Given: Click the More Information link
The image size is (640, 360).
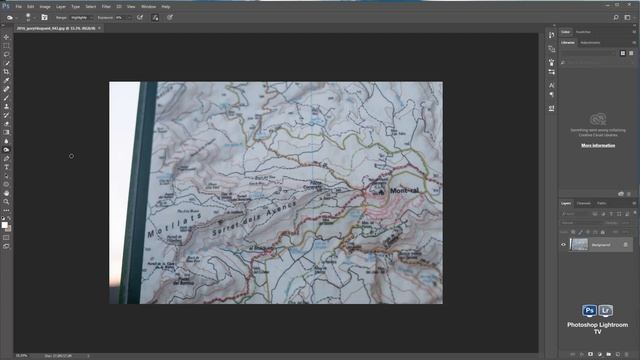Looking at the screenshot, I should tap(598, 145).
